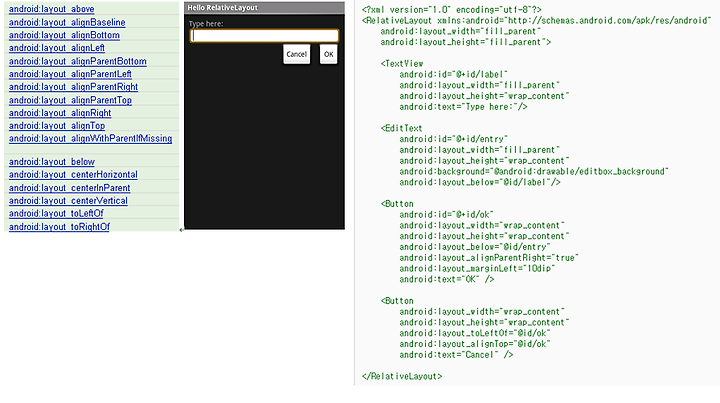
Task: Open the android:layout_alignBottom link
Action: (64, 35)
